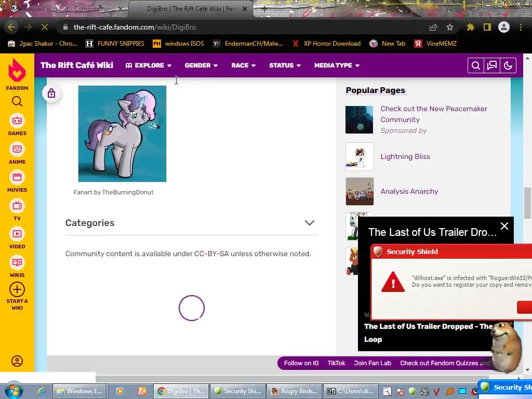Click the Fandom flame logo

tap(17, 70)
